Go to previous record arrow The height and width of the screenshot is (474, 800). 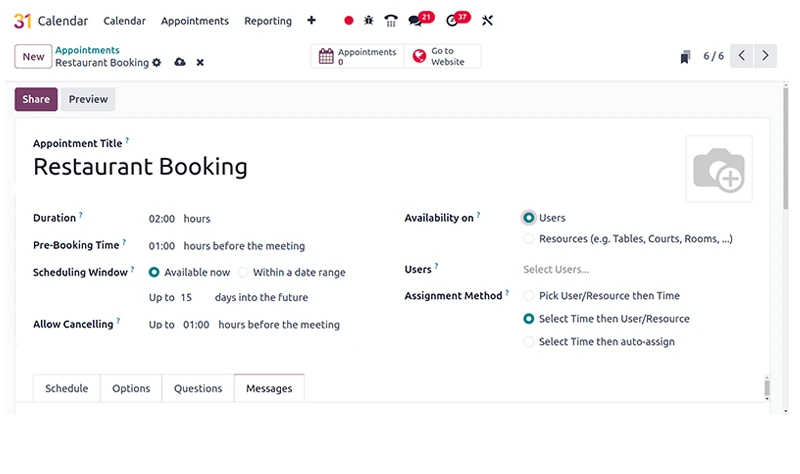coord(742,56)
